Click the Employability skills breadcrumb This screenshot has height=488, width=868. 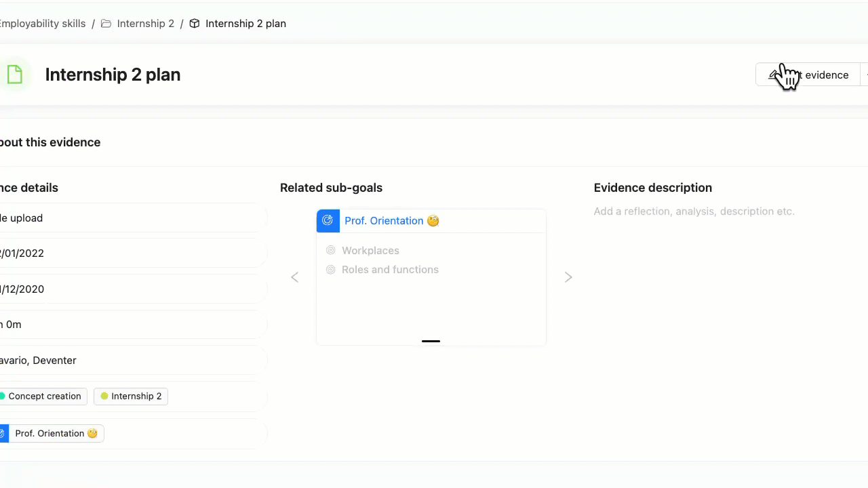(43, 24)
